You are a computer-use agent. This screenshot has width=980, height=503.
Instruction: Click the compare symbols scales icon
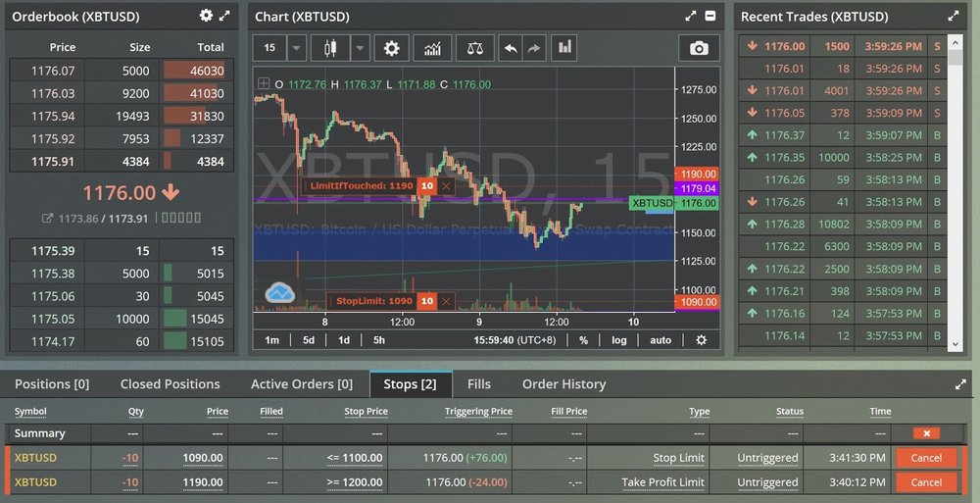point(474,48)
